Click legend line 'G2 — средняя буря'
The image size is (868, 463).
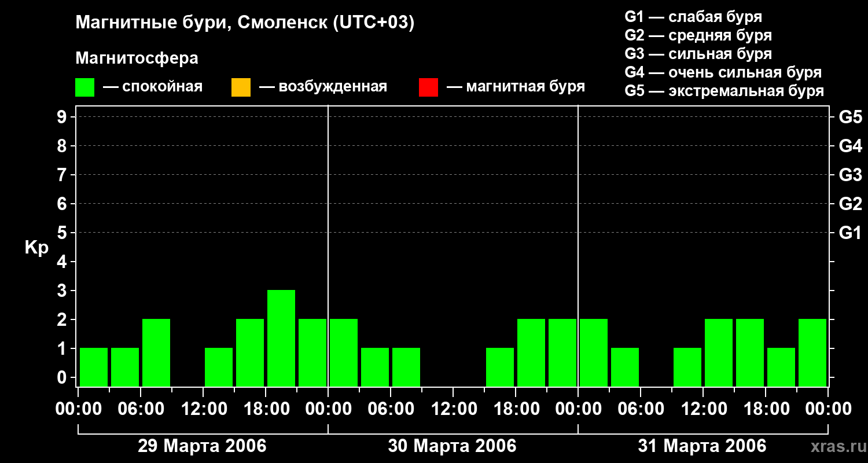[x=698, y=35]
